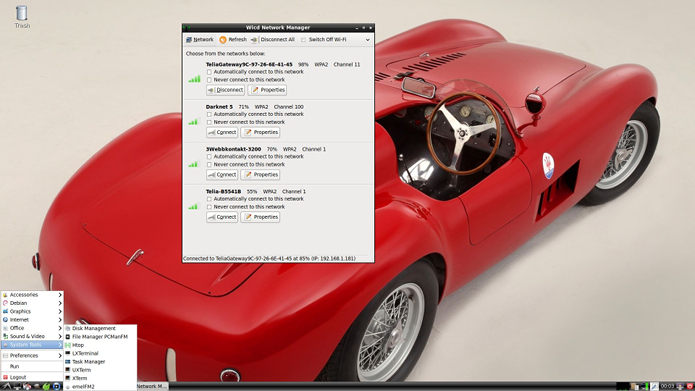The width and height of the screenshot is (695, 391).
Task: Click the green leaf launcher on the taskbar
Action: tap(46, 387)
